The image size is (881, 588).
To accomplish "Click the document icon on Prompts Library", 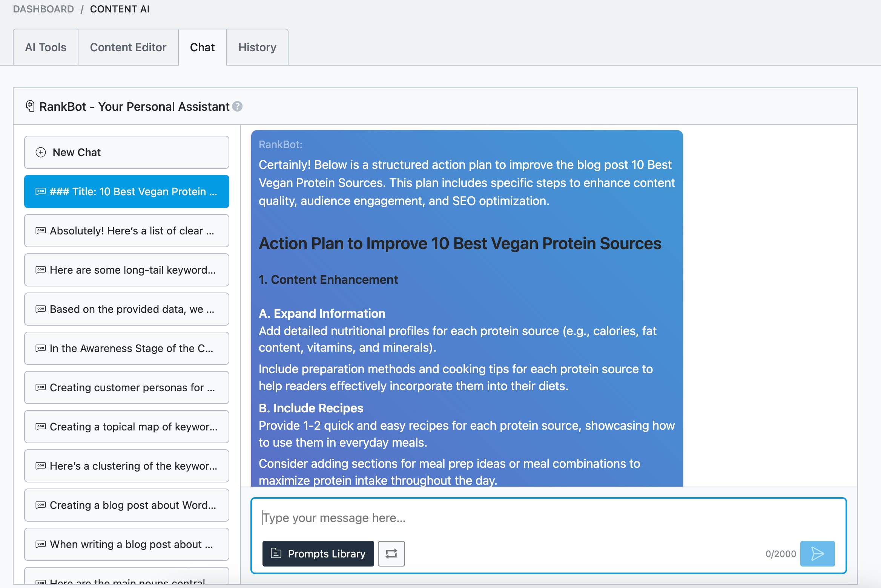I will pos(276,553).
